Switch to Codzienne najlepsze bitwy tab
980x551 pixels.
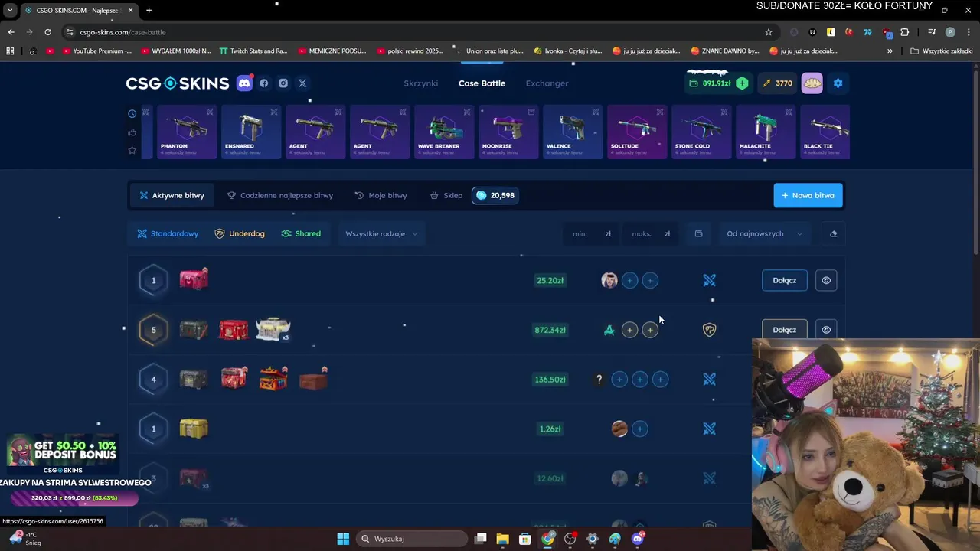[x=280, y=195]
